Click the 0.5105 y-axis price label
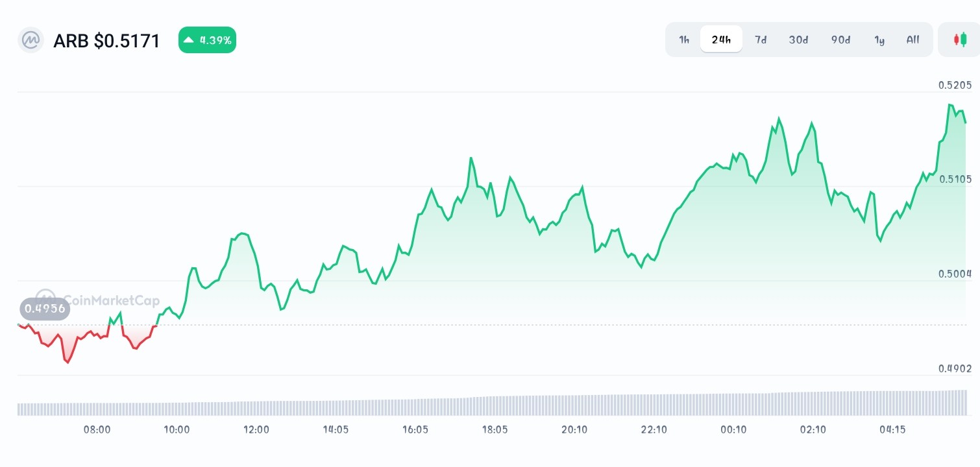980x467 pixels. pyautogui.click(x=955, y=179)
